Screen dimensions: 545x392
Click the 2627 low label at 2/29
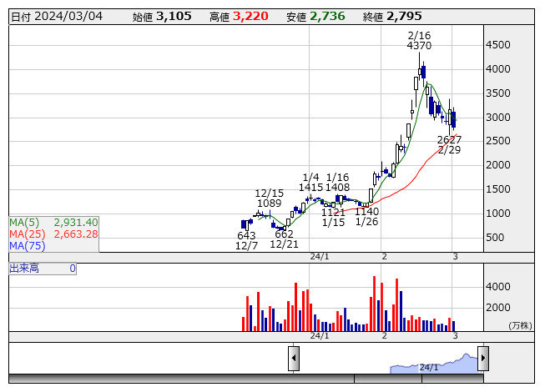(x=449, y=139)
